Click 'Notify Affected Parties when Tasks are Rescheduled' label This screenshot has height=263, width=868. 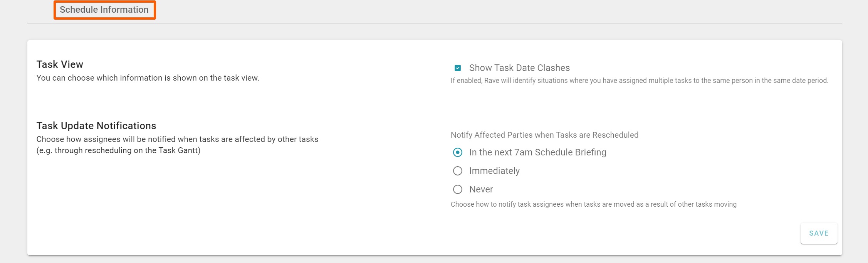(x=544, y=135)
